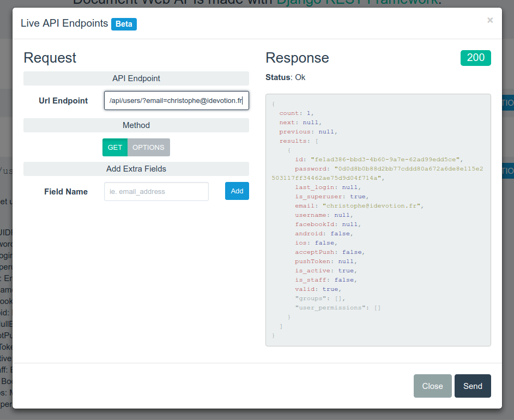Click 'android: false,' in response
The width and height of the screenshot is (514, 420).
click(324, 233)
